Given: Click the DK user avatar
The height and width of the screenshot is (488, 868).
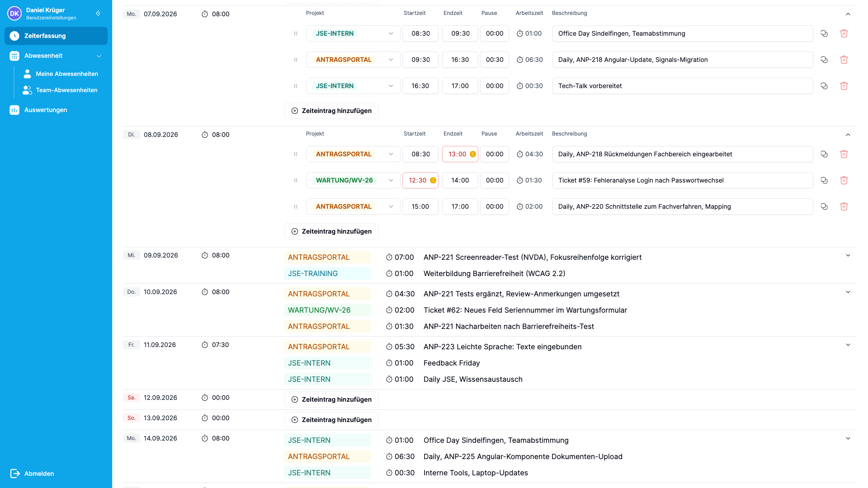Looking at the screenshot, I should (x=14, y=14).
